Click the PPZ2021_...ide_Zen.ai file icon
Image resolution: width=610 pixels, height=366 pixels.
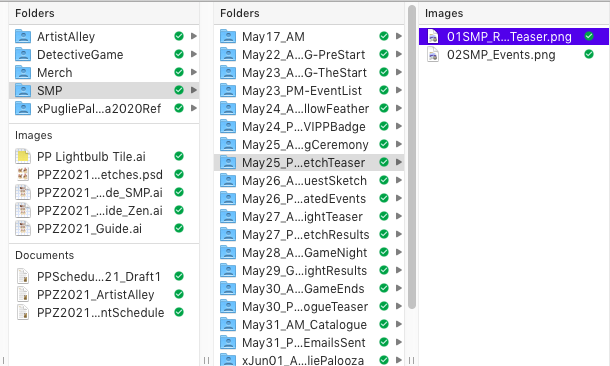pyautogui.click(x=23, y=210)
